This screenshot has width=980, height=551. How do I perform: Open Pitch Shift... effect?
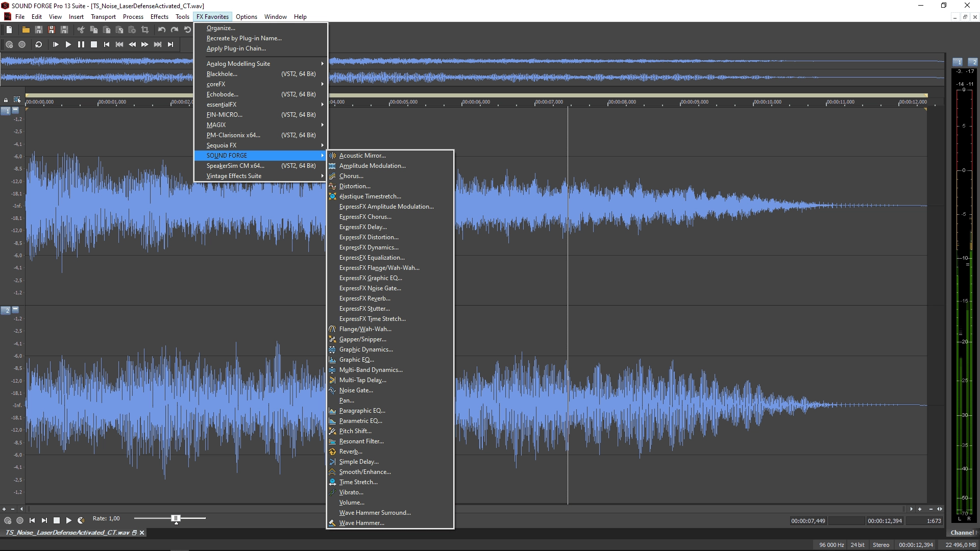tap(390, 431)
